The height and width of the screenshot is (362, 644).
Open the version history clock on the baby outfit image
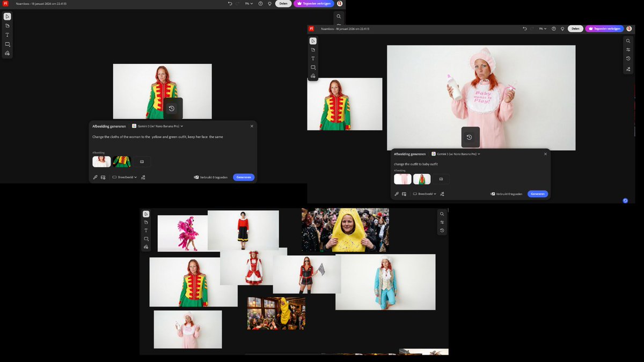coord(470,137)
